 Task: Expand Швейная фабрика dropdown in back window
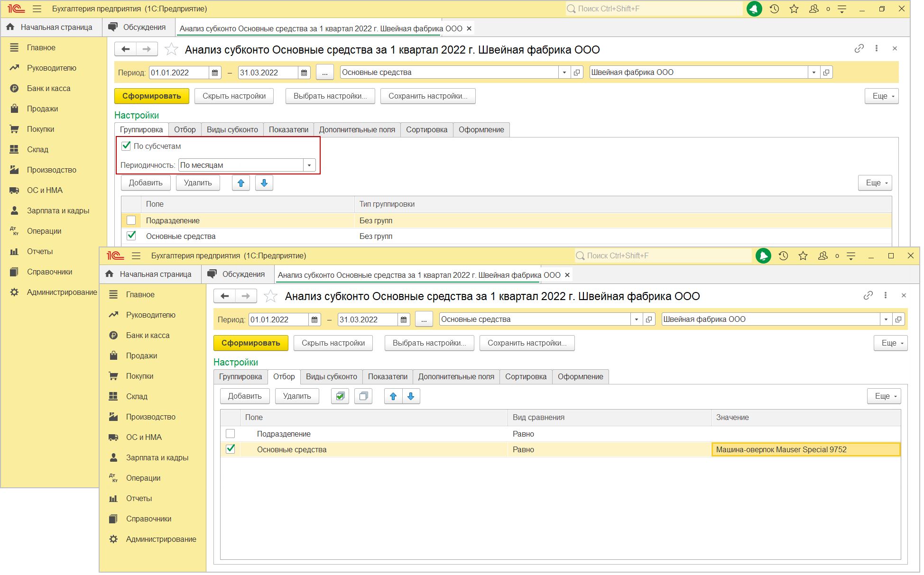814,73
